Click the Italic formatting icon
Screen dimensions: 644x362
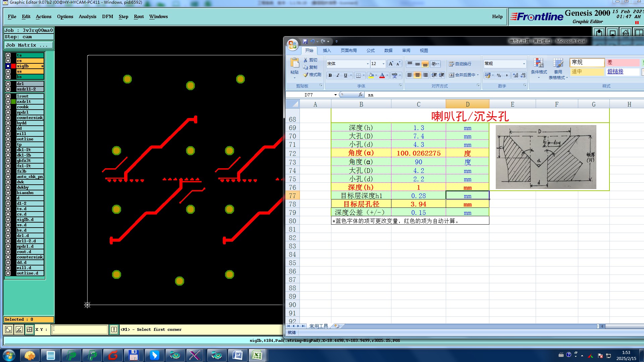[x=338, y=75]
